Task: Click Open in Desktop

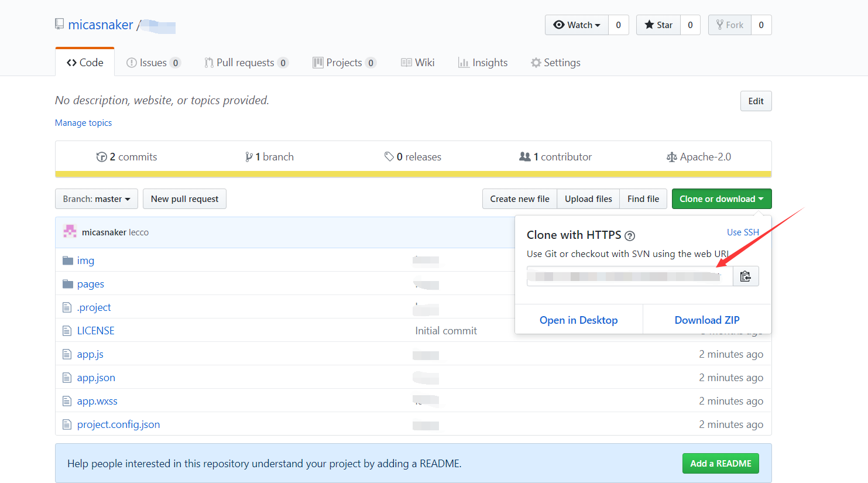Action: (579, 320)
